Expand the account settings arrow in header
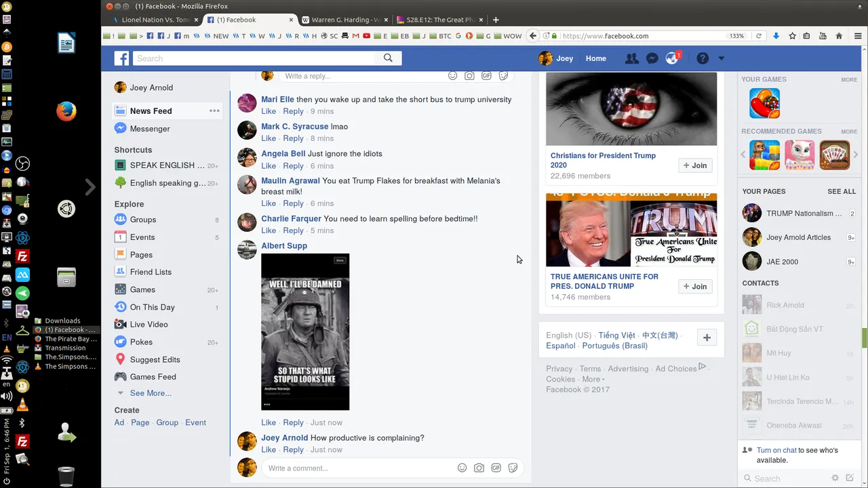The image size is (868, 488). [721, 58]
